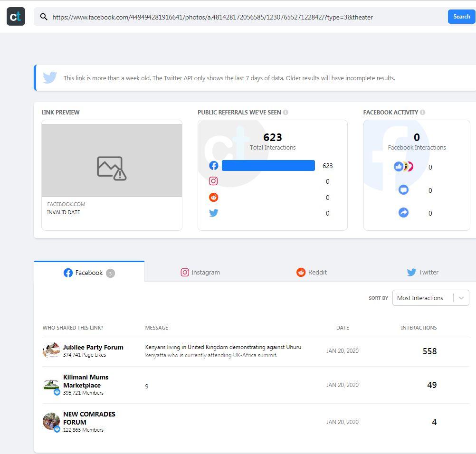The height and width of the screenshot is (454, 476).
Task: Switch to the Facebook tab
Action: (x=89, y=272)
